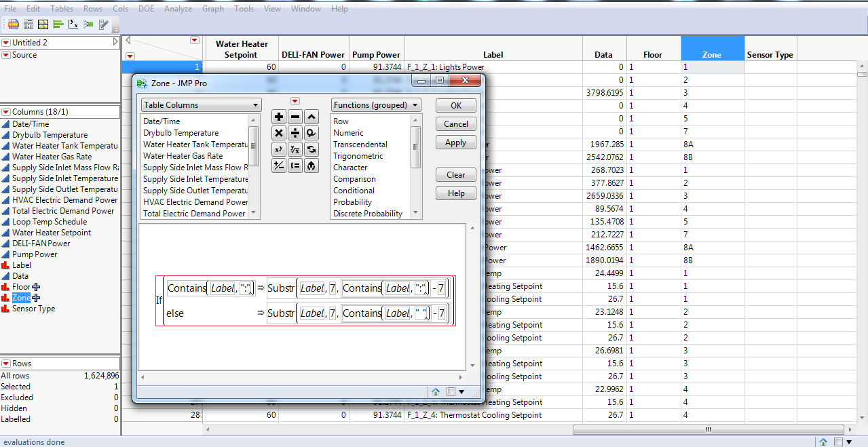Select the Transcendental function group
The image size is (868, 447).
[x=360, y=144]
